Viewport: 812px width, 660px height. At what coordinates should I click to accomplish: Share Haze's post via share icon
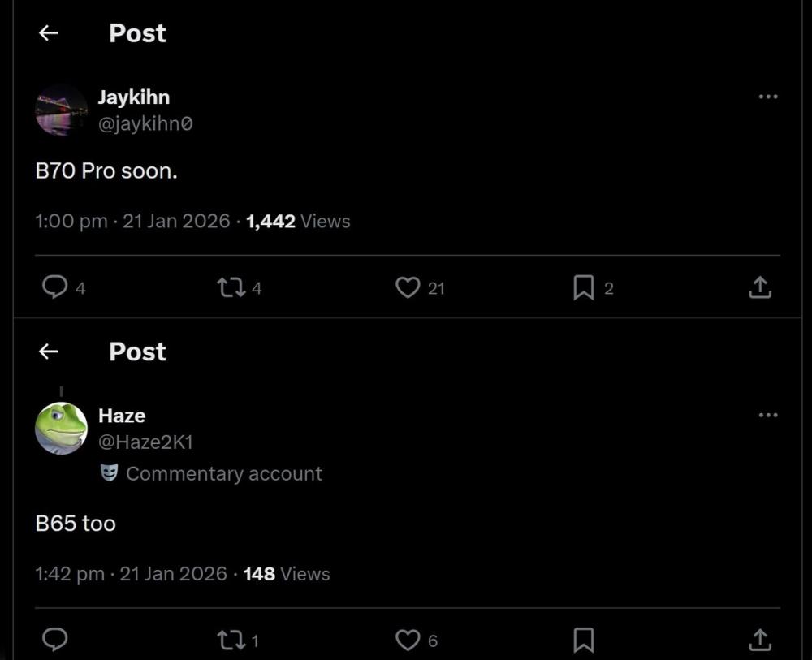(759, 640)
